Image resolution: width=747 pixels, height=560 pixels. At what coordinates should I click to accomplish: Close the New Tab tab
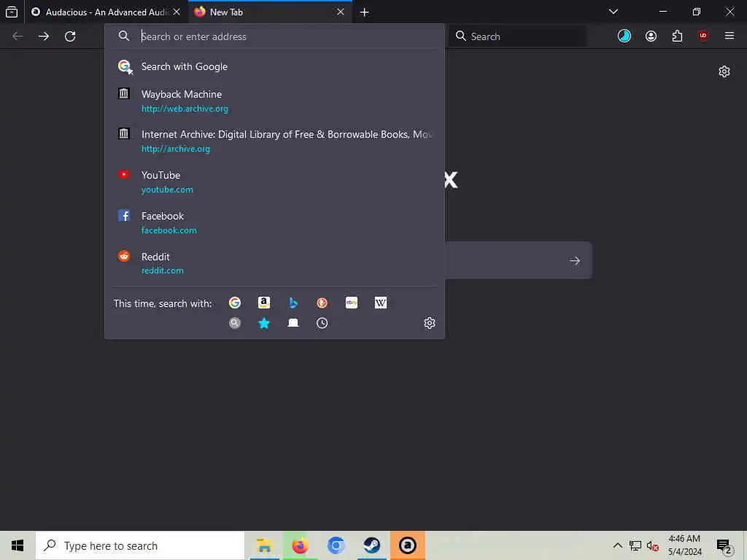341,12
